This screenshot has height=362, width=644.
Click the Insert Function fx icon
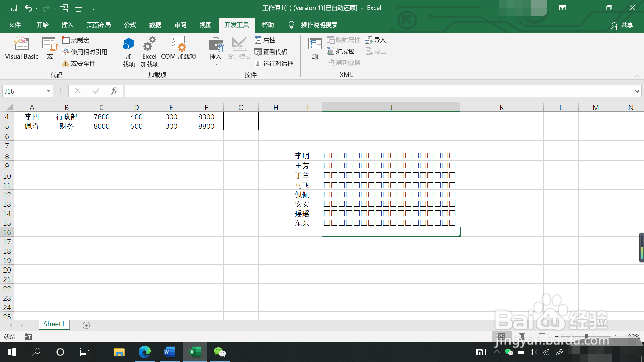(x=114, y=91)
